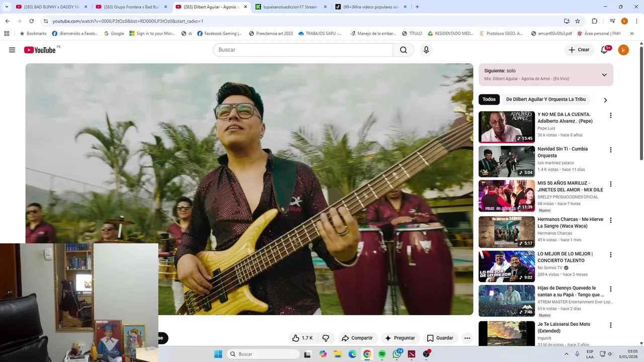
Task: Show more filter chips with arrow
Action: tap(605, 100)
